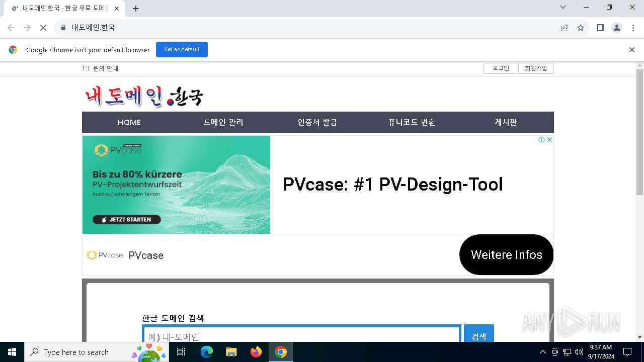Image resolution: width=644 pixels, height=362 pixels.
Task: Open network status tray icon
Action: coord(567,352)
